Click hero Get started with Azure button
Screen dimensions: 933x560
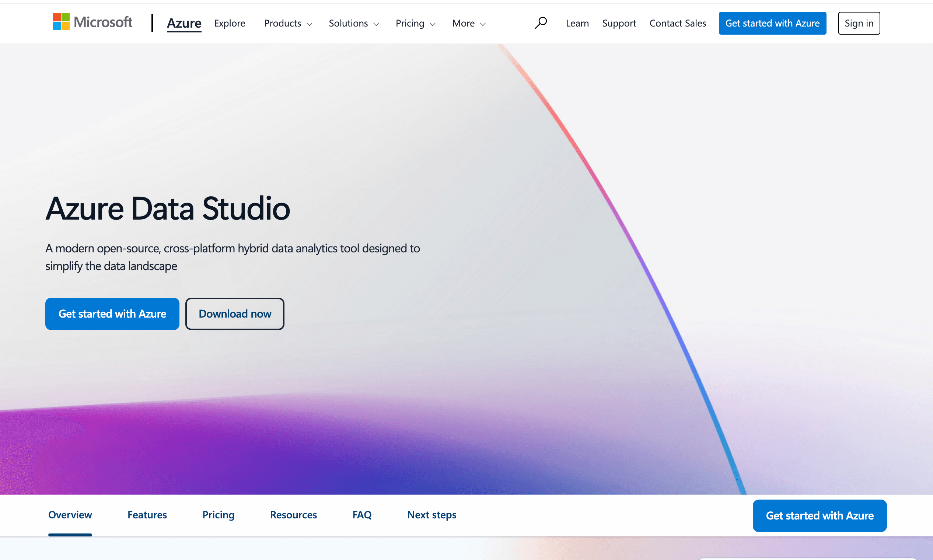tap(112, 314)
